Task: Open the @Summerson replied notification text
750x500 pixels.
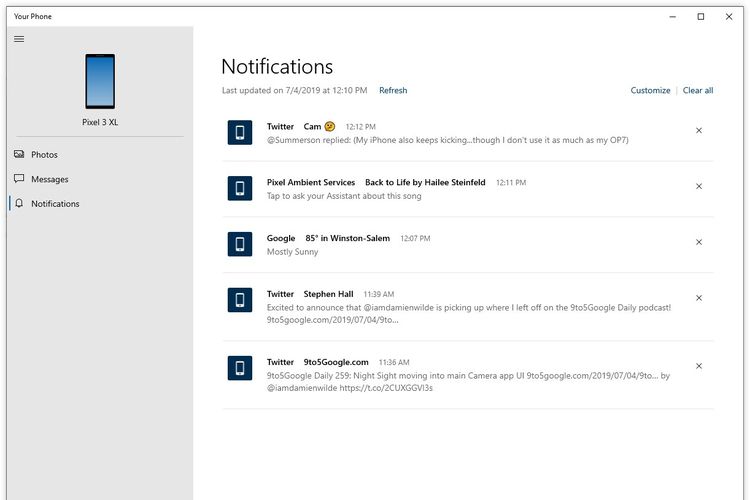Action: pyautogui.click(x=448, y=140)
